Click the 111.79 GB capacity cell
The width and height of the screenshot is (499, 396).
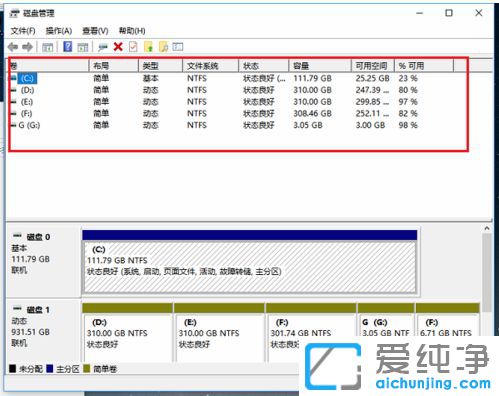pos(312,78)
